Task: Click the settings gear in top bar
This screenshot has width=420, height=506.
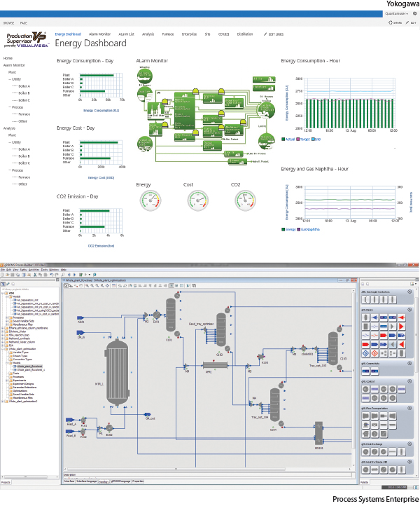Action: 415,13
